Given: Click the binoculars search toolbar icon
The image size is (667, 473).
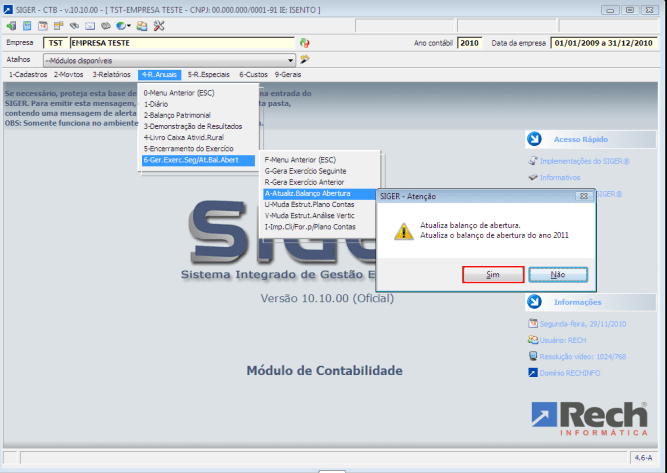Looking at the screenshot, I should click(x=74, y=26).
